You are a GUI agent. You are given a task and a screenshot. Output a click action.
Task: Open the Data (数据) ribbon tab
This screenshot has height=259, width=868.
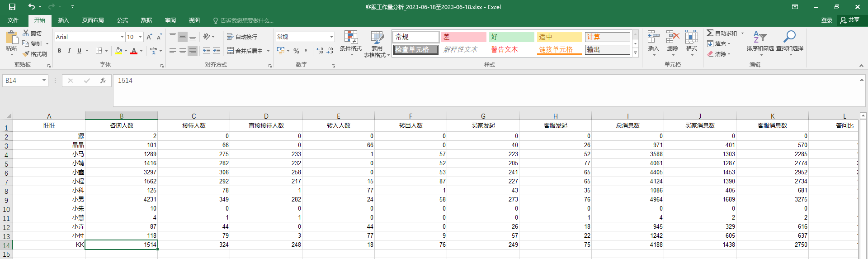point(146,20)
